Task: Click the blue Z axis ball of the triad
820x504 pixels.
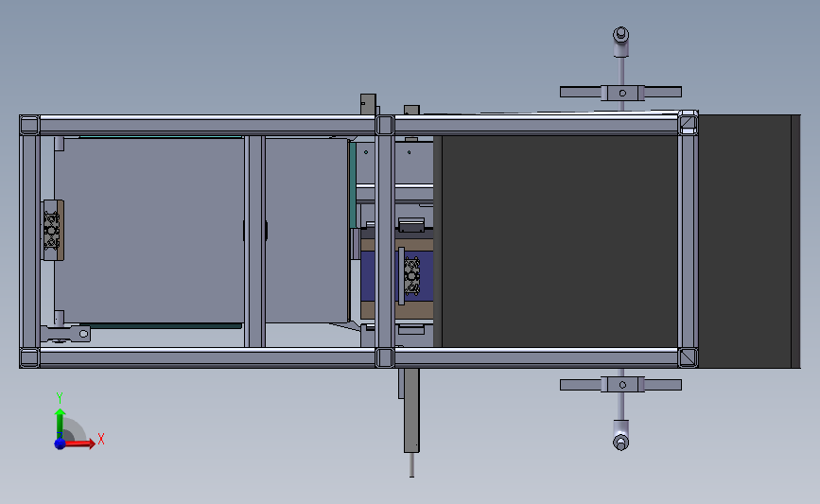Action: pyautogui.click(x=60, y=443)
